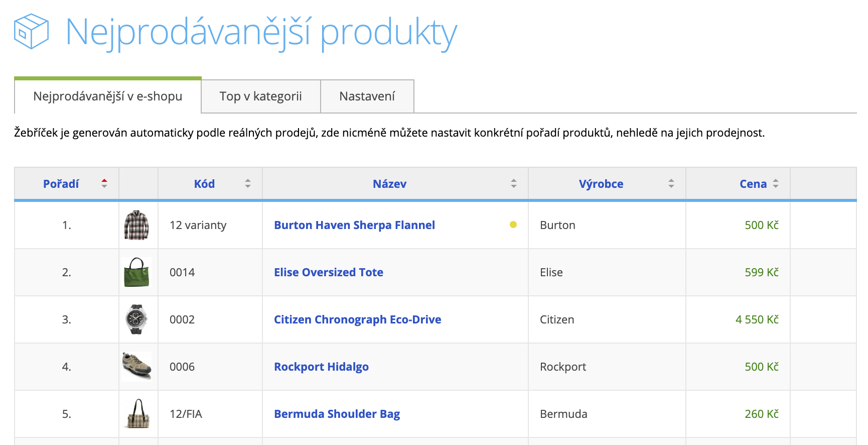The width and height of the screenshot is (868, 445).
Task: Sort by Cena using its sort arrows
Action: coord(776,183)
